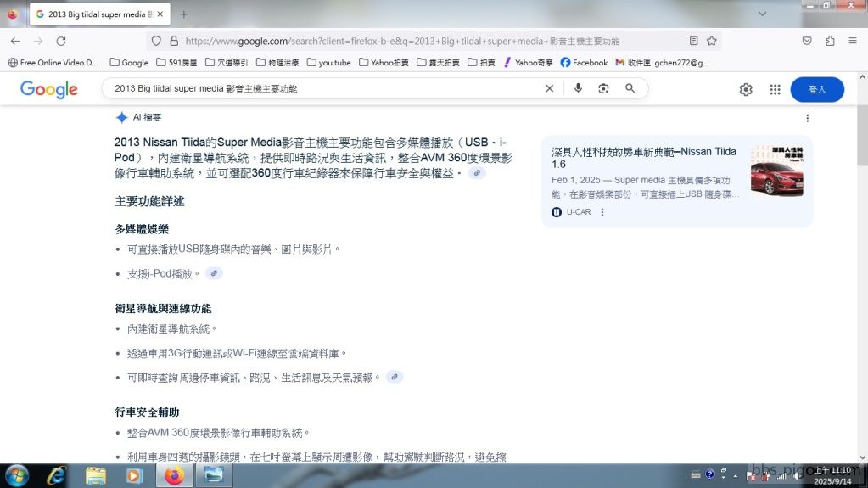The width and height of the screenshot is (868, 488).
Task: Bookmark this page with the star
Action: pos(712,41)
